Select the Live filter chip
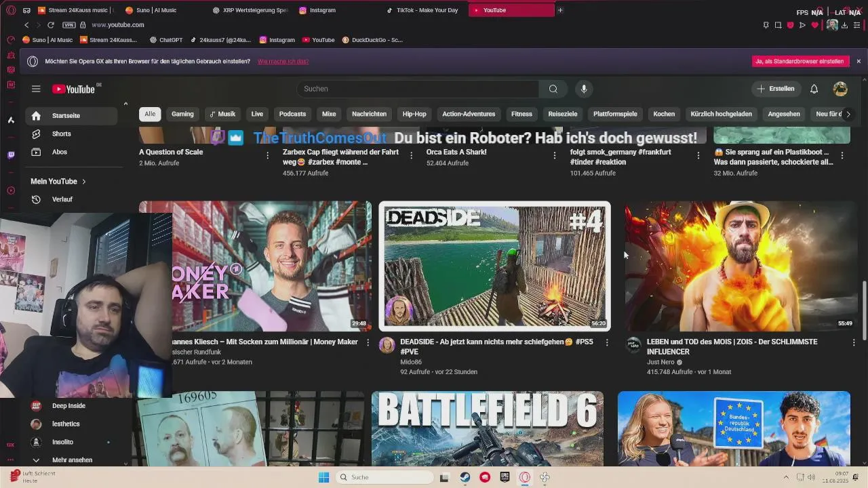The width and height of the screenshot is (868, 488). [257, 114]
